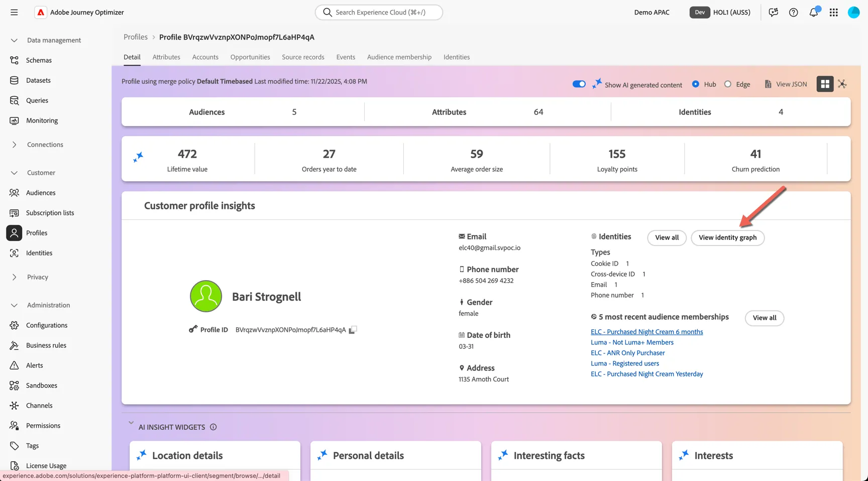
Task: Switch to the card grid view
Action: coord(825,84)
